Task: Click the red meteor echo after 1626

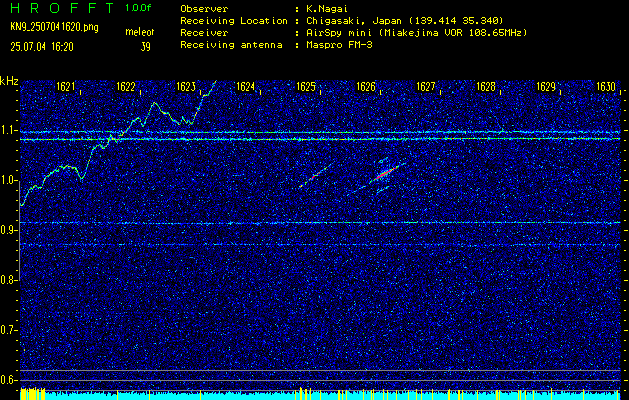Action: click(x=386, y=173)
